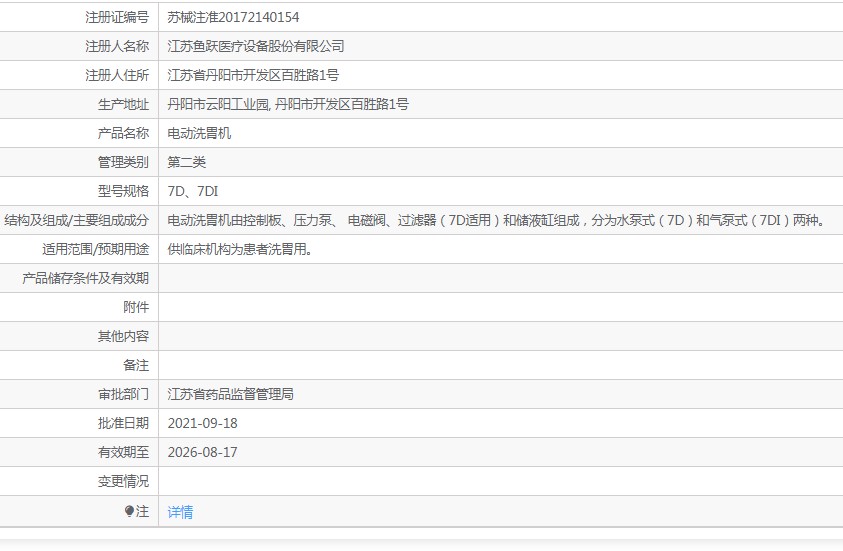Click the empty 备注 value cell

pyautogui.click(x=500, y=365)
